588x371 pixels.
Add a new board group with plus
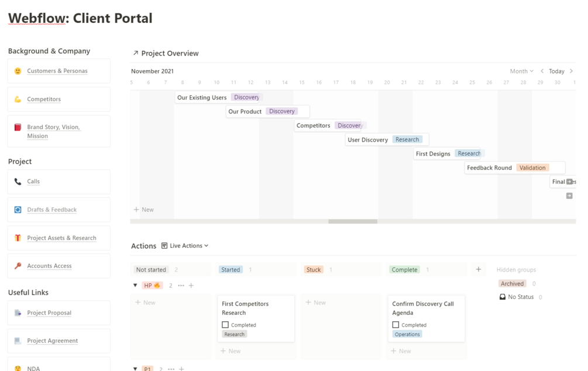pyautogui.click(x=479, y=269)
